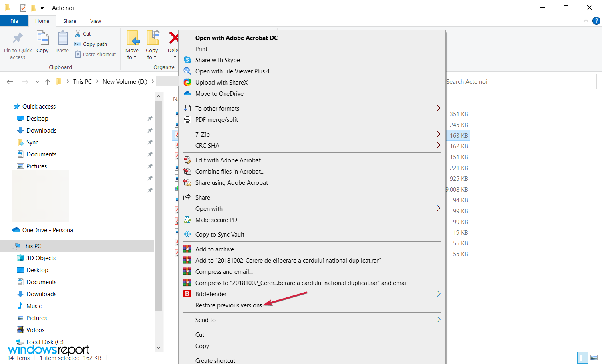The height and width of the screenshot is (364, 602).
Task: Click Paste shortcut in the ribbon
Action: 95,55
